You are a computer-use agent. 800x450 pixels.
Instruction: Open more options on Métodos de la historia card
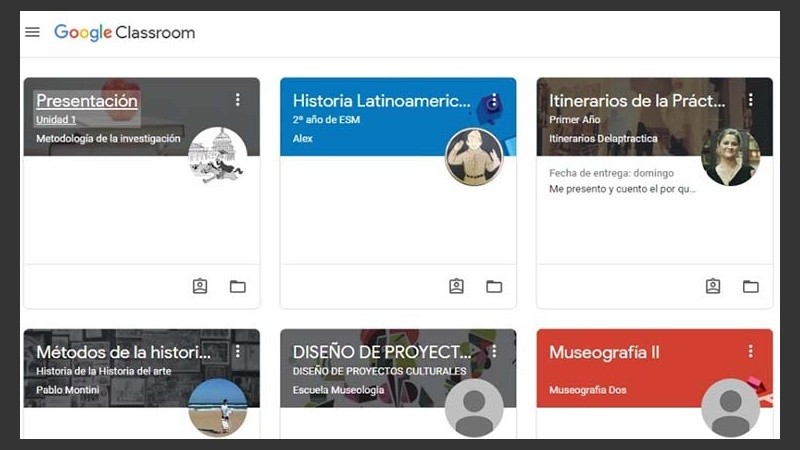pos(237,352)
